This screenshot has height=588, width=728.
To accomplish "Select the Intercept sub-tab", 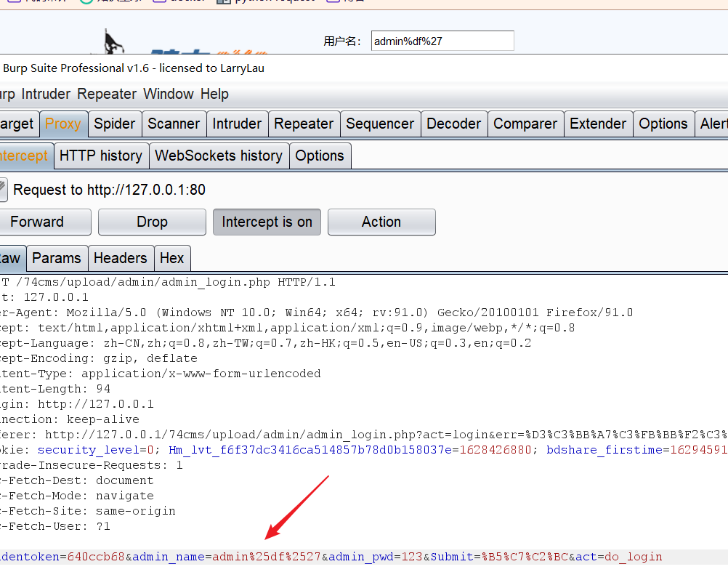I will [x=25, y=156].
